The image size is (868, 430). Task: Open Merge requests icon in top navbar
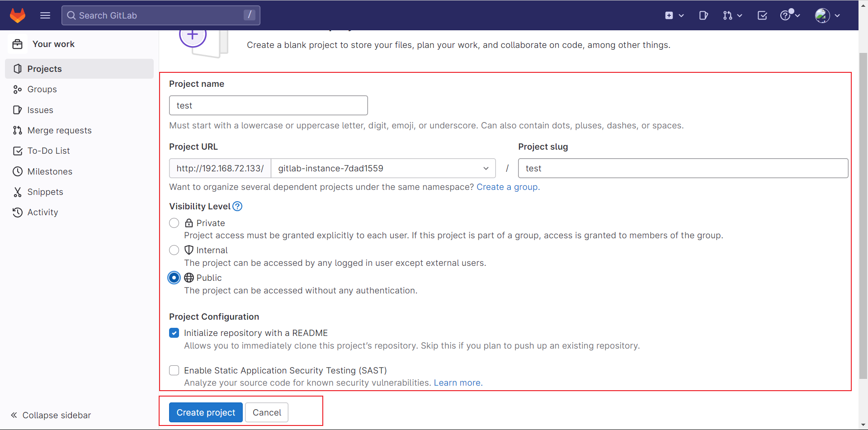click(x=727, y=15)
